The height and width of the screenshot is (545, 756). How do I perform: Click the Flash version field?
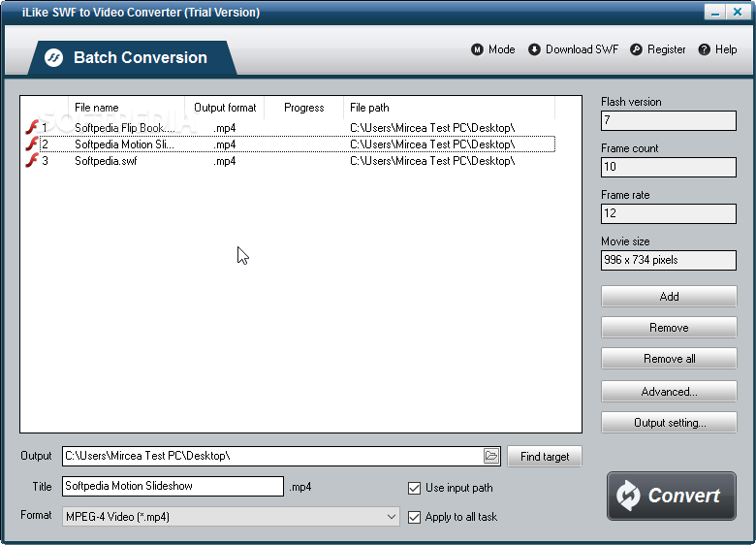coord(668,120)
